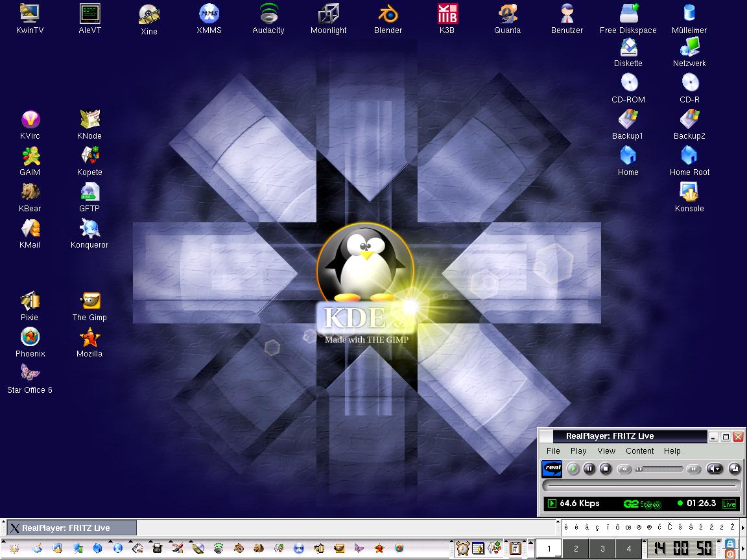
Task: Open the Klipper clipboard panel icon
Action: [515, 548]
